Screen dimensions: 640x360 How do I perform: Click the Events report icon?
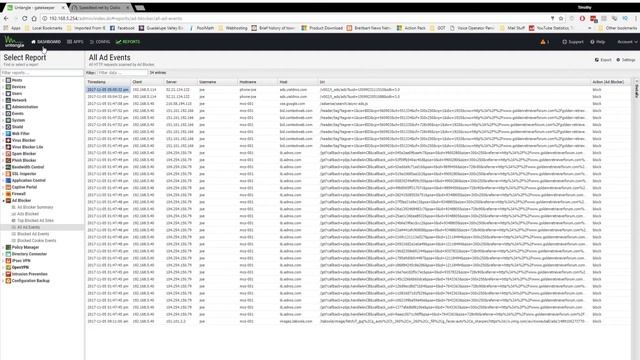click(x=8, y=113)
